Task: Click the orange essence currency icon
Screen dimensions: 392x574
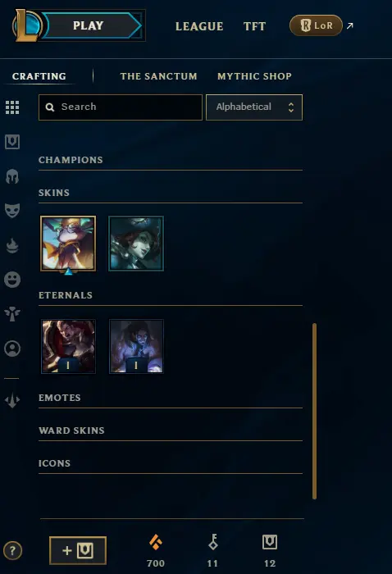Action: coord(156,542)
